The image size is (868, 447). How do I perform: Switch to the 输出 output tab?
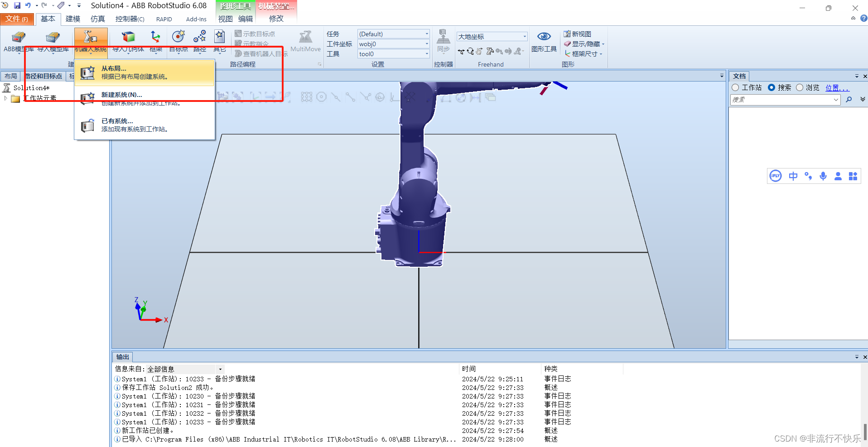point(122,357)
